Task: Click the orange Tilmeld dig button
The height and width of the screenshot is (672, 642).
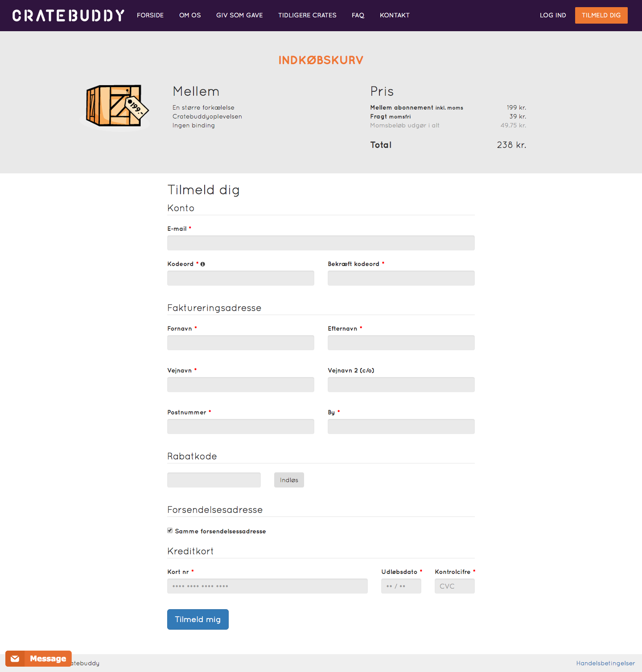Action: point(601,15)
